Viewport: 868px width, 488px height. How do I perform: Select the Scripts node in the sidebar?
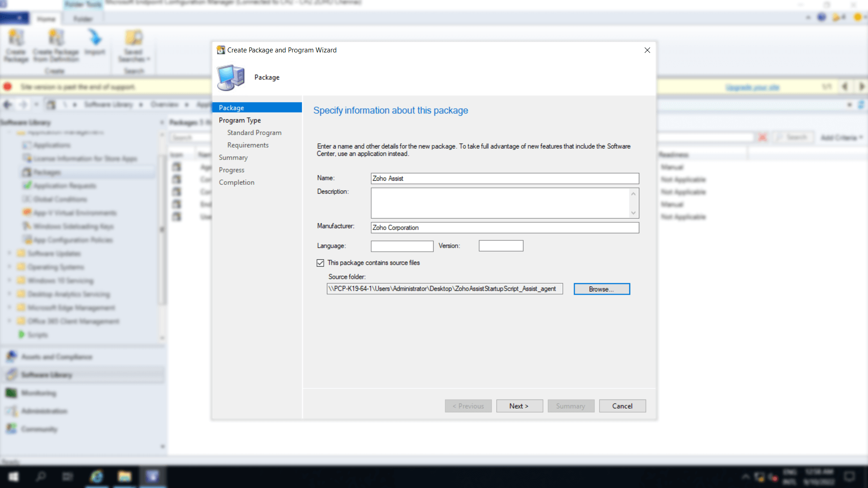click(36, 334)
